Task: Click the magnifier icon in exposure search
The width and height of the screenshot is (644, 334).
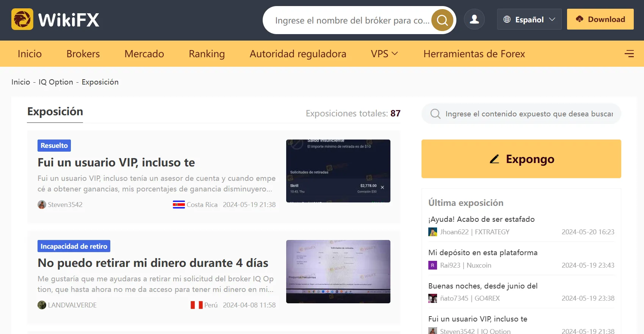Action: [436, 114]
